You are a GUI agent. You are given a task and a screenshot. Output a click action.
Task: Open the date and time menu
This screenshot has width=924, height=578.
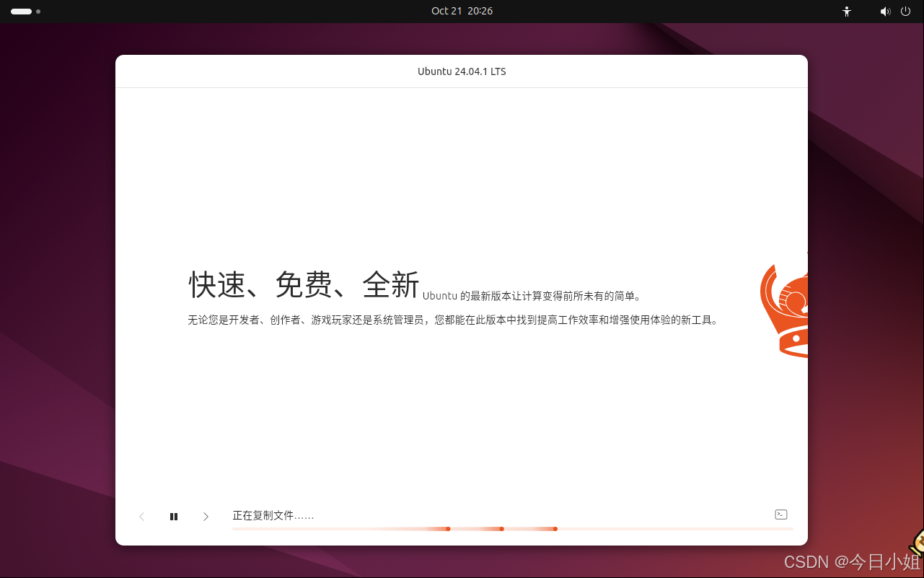tap(462, 11)
